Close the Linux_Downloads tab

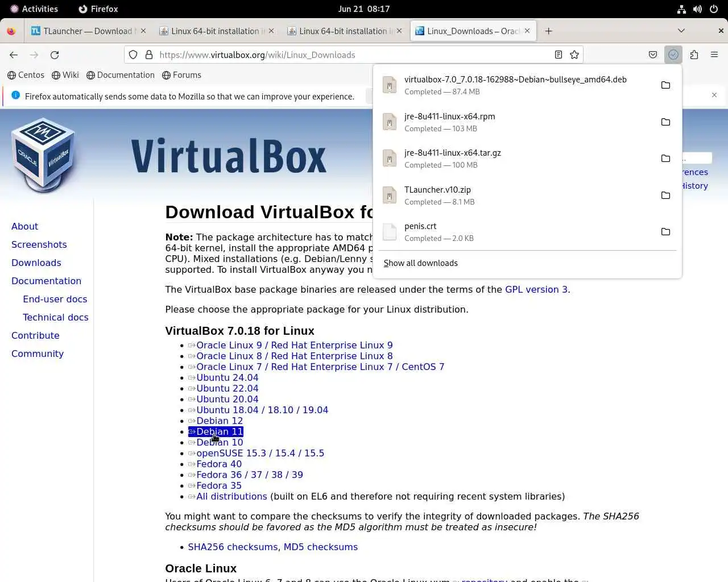coord(527,31)
